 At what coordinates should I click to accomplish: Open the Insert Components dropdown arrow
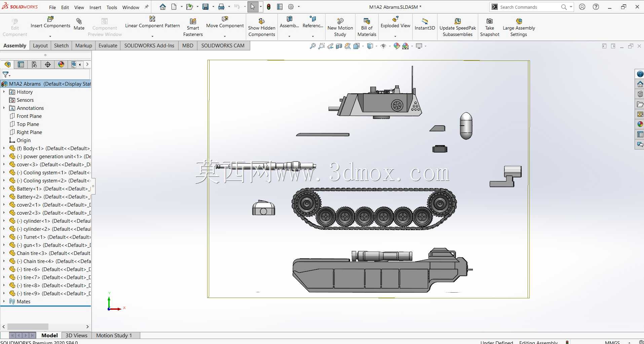tap(50, 36)
